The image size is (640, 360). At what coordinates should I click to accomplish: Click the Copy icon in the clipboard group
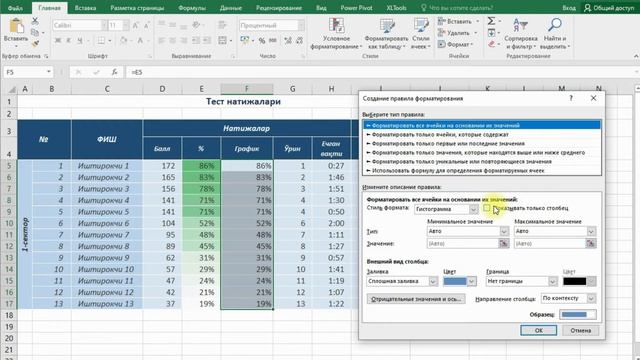pos(35,32)
